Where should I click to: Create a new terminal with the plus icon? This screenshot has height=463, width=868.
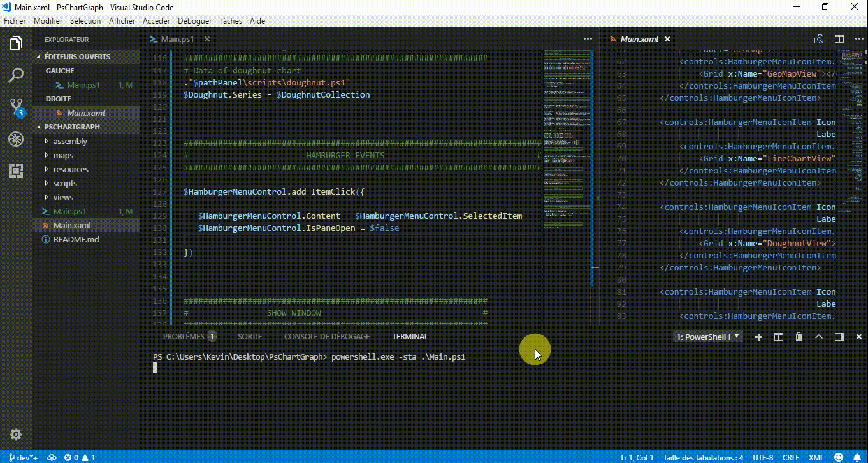tap(758, 336)
